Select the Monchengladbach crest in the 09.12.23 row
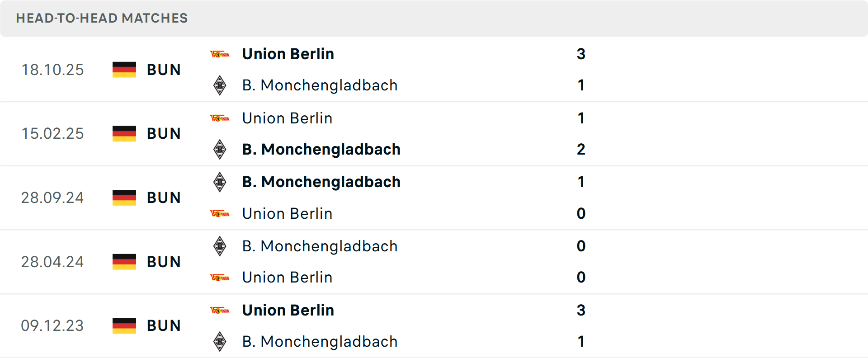This screenshot has height=358, width=868. pos(220,342)
